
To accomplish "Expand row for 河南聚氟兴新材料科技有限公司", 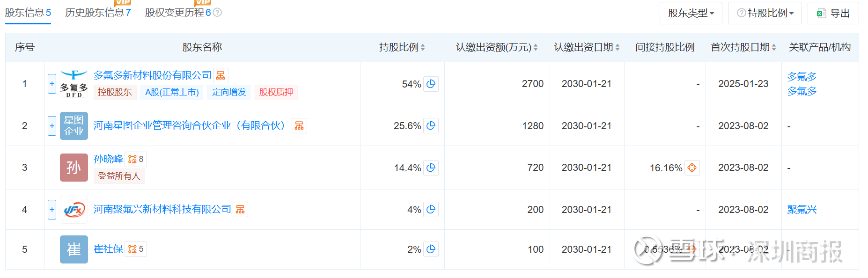I will point(52,209).
